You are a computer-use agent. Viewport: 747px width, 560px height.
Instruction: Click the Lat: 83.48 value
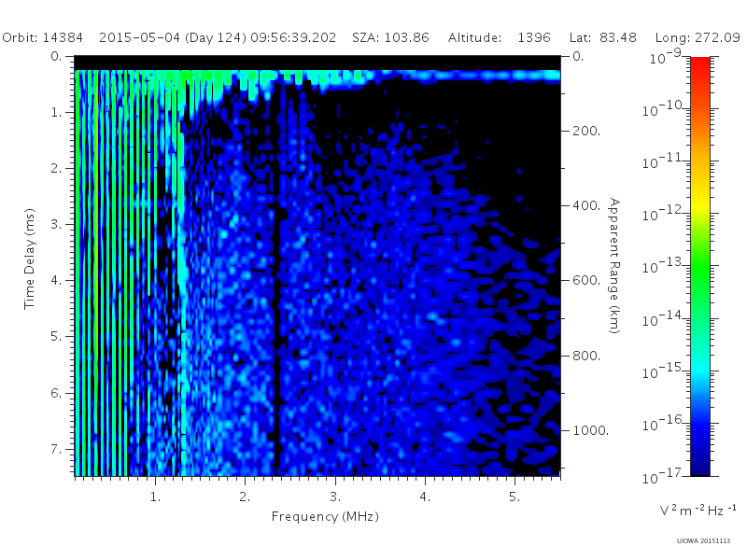click(x=603, y=37)
